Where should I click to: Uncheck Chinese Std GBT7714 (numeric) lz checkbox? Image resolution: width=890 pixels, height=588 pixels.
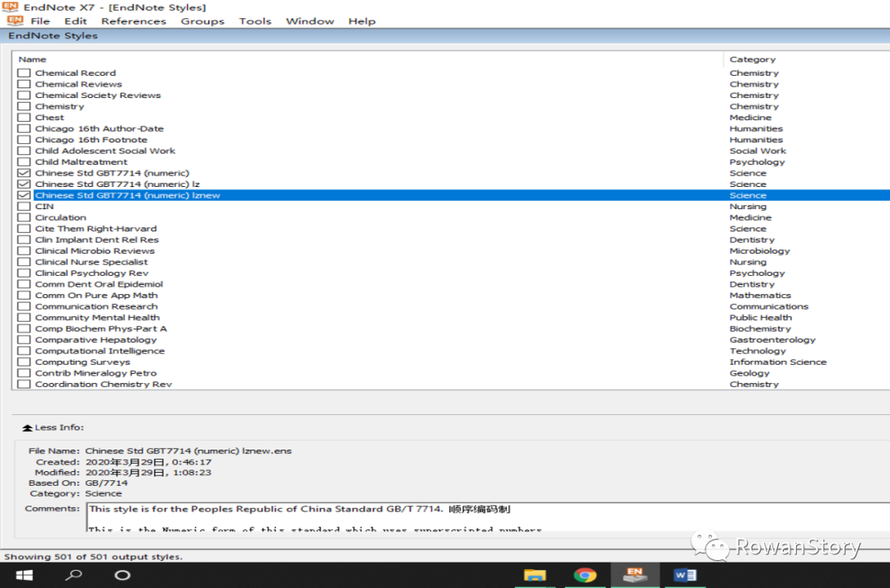[x=24, y=184]
